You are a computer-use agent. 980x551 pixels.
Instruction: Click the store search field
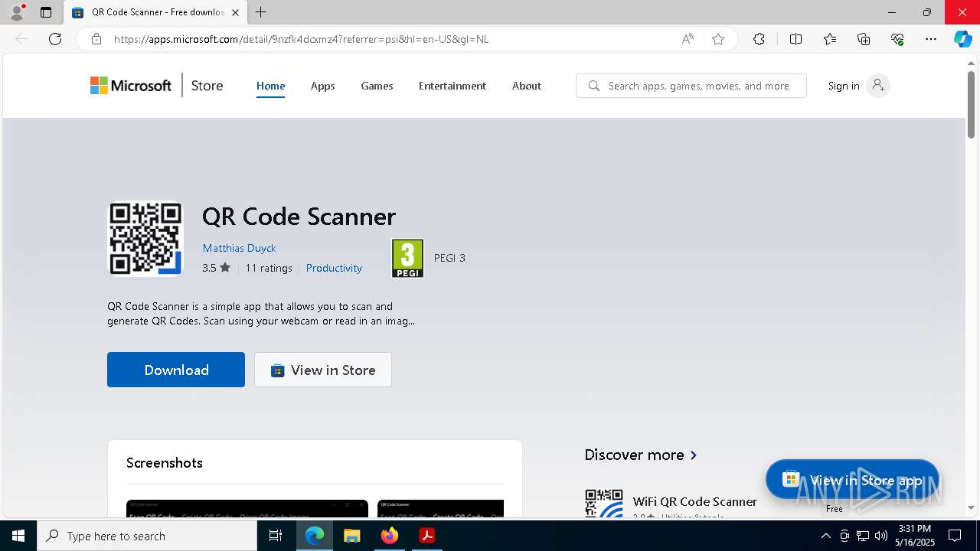(691, 86)
